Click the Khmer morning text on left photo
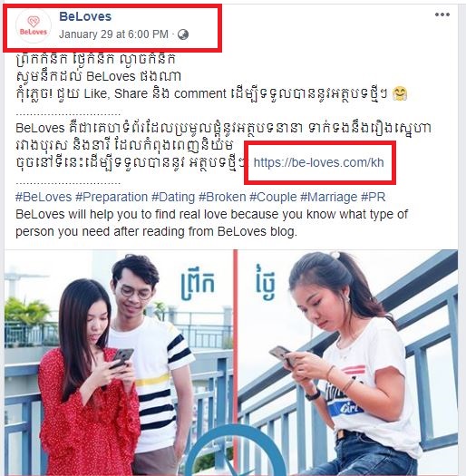The width and height of the screenshot is (466, 476). 198,286
